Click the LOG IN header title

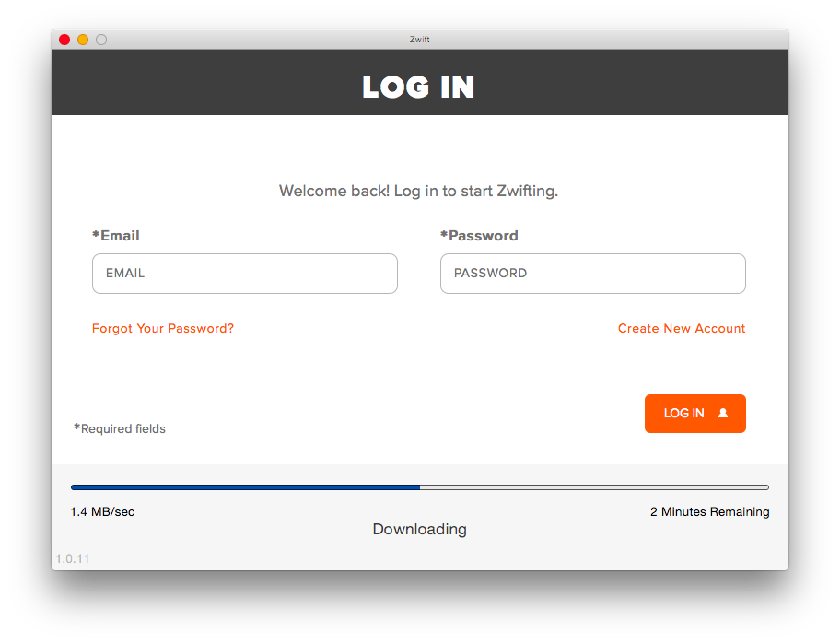click(419, 87)
